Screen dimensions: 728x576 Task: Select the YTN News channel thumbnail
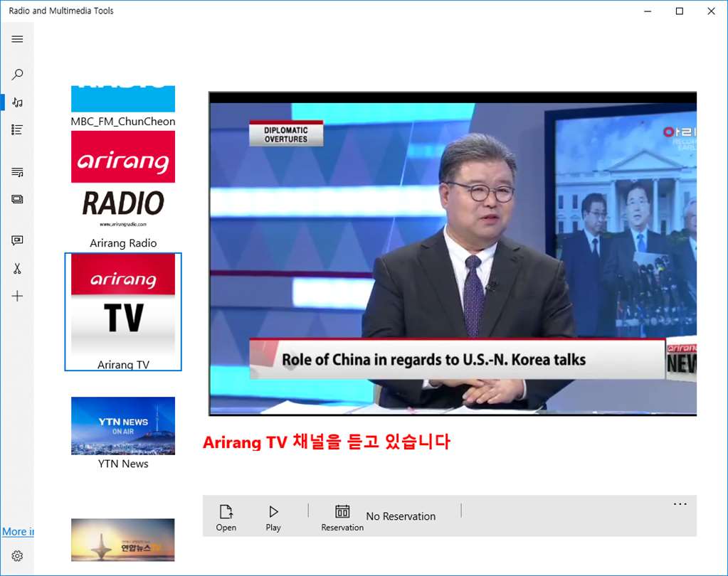point(123,426)
